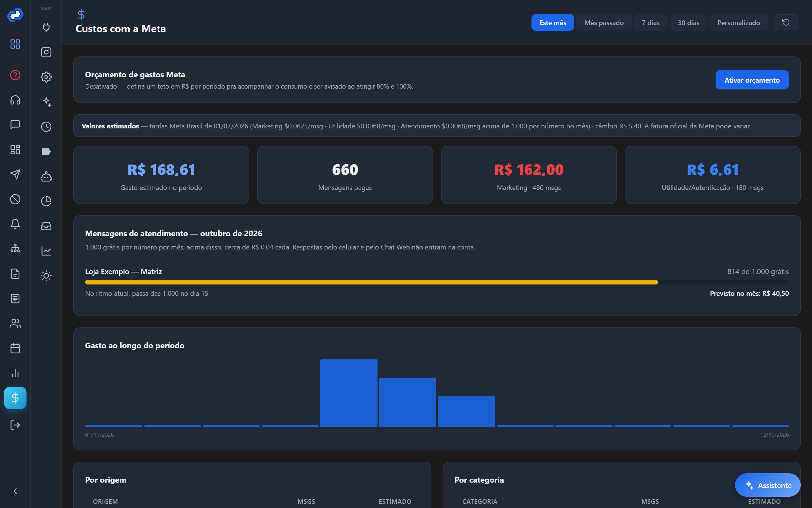
Task: Open the settings gear icon
Action: 46,77
